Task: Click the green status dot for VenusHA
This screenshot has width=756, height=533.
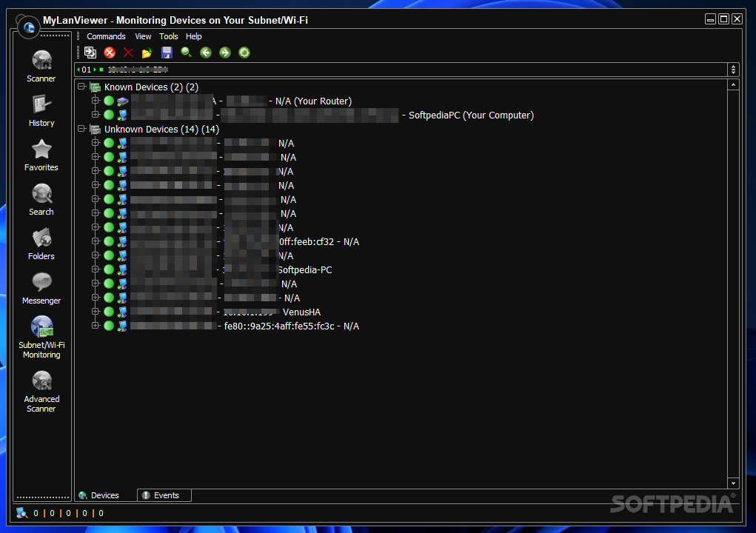Action: coord(109,312)
